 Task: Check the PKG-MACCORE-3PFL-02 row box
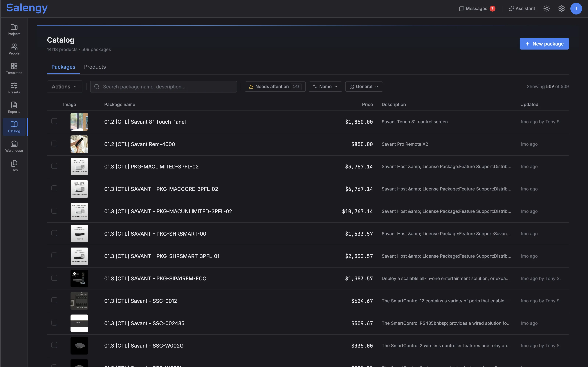tap(54, 188)
